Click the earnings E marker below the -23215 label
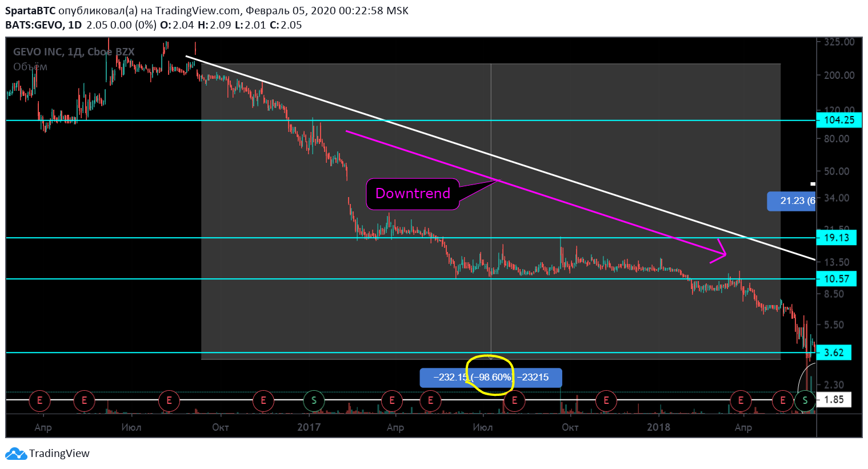This screenshot has width=868, height=469. (x=514, y=400)
